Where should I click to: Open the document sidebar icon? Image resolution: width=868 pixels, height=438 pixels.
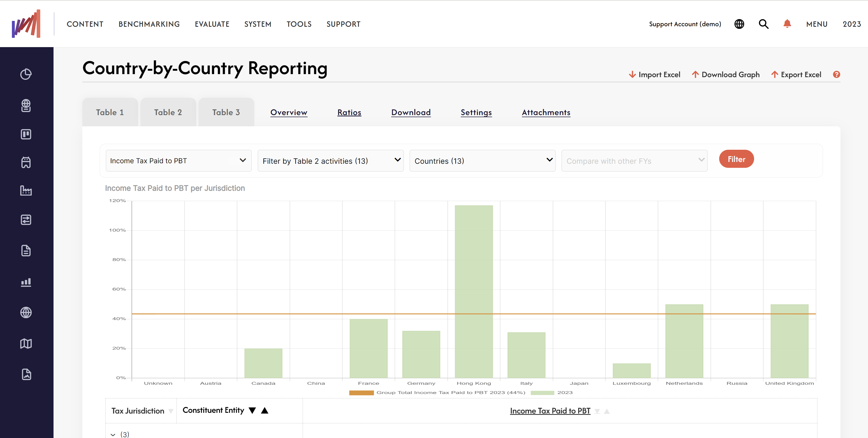[x=26, y=251]
